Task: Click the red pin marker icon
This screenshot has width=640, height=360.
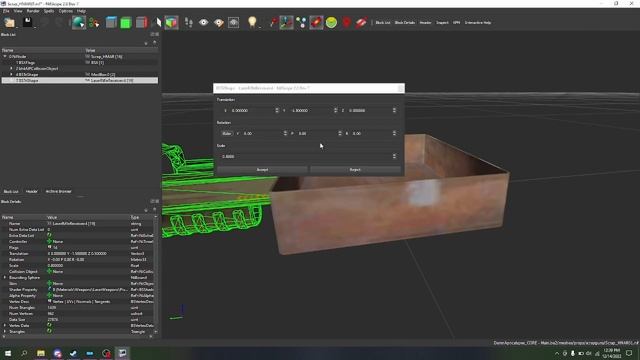Action: tap(273, 22)
